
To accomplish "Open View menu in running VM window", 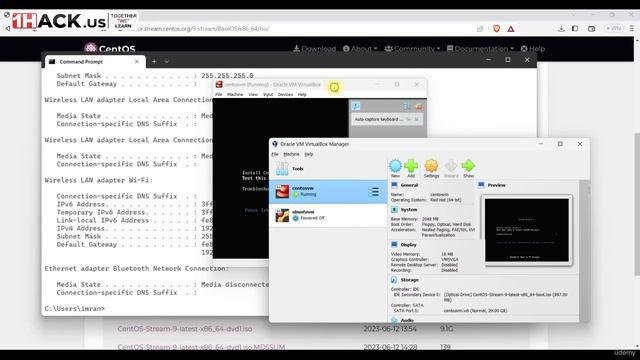I will click(x=253, y=94).
